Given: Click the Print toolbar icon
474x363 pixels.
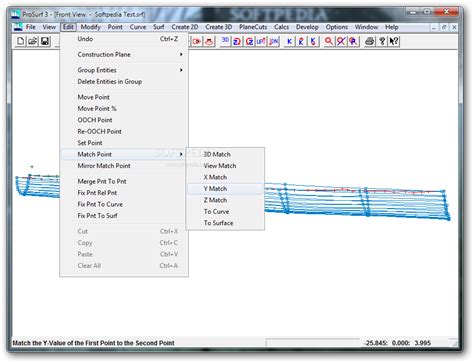Looking at the screenshot, I should pos(369,41).
